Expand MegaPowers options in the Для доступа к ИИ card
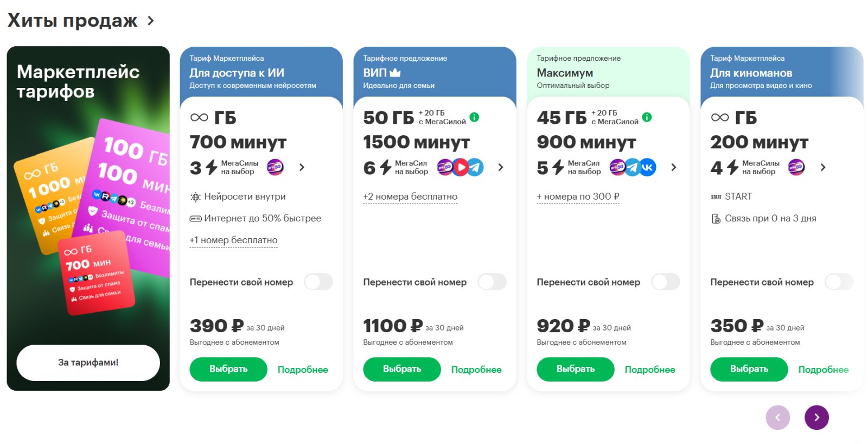 point(302,167)
